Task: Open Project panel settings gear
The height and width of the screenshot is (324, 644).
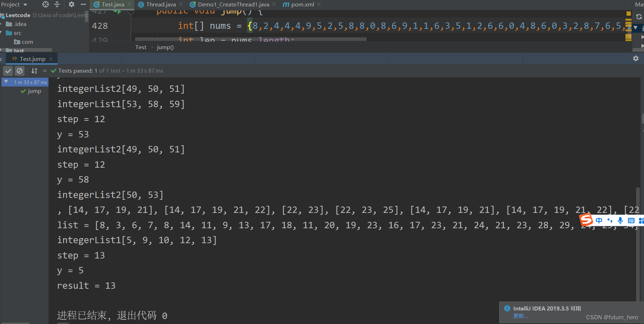Action: (72, 4)
